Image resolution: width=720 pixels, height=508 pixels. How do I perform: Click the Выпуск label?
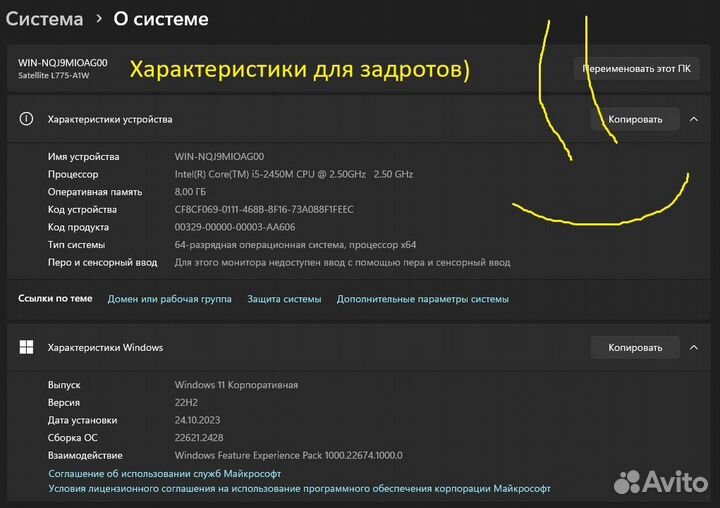coord(64,385)
